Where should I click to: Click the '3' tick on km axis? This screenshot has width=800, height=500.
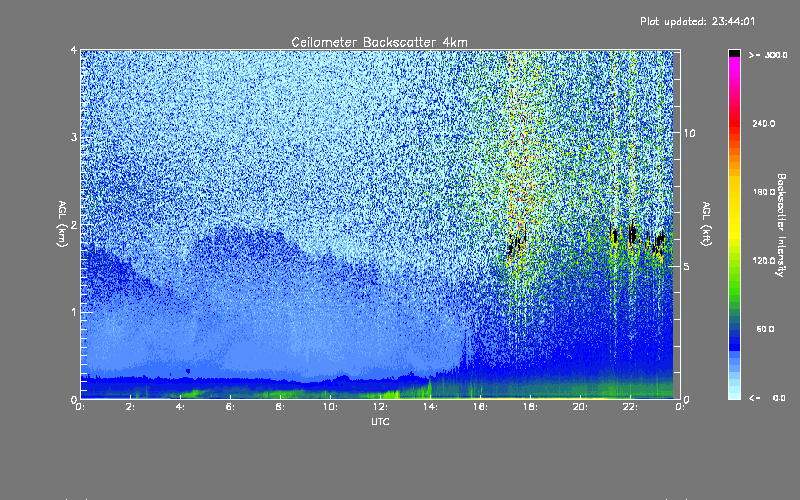pyautogui.click(x=74, y=137)
